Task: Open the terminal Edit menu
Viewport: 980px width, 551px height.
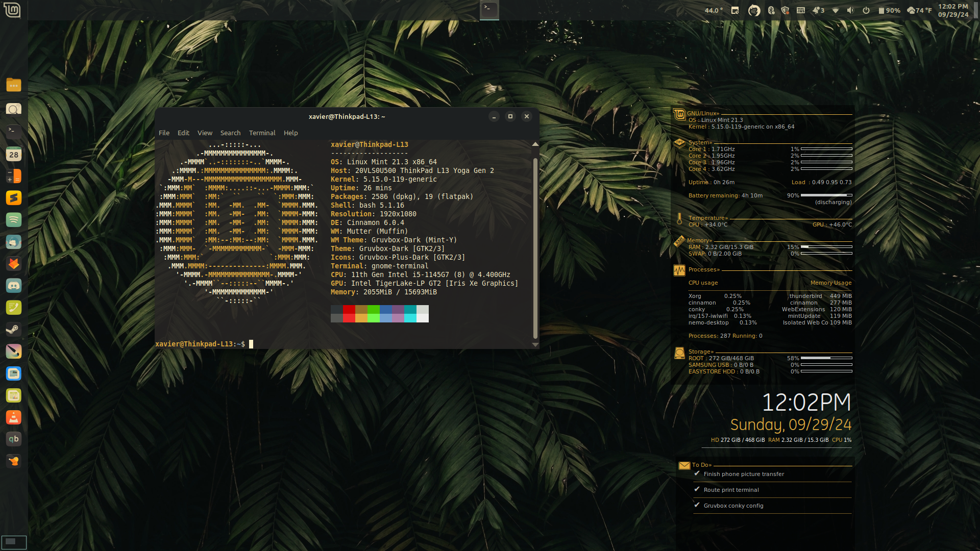Action: tap(183, 133)
